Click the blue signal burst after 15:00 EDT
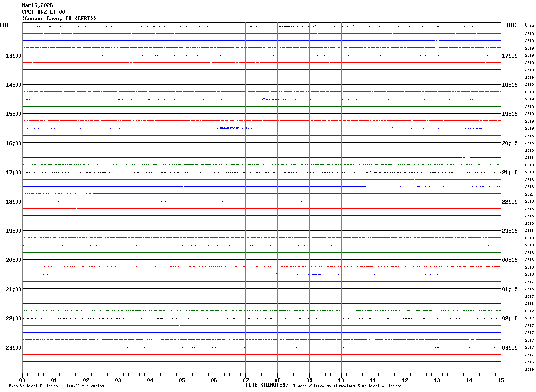536x392 pixels. pyautogui.click(x=233, y=128)
